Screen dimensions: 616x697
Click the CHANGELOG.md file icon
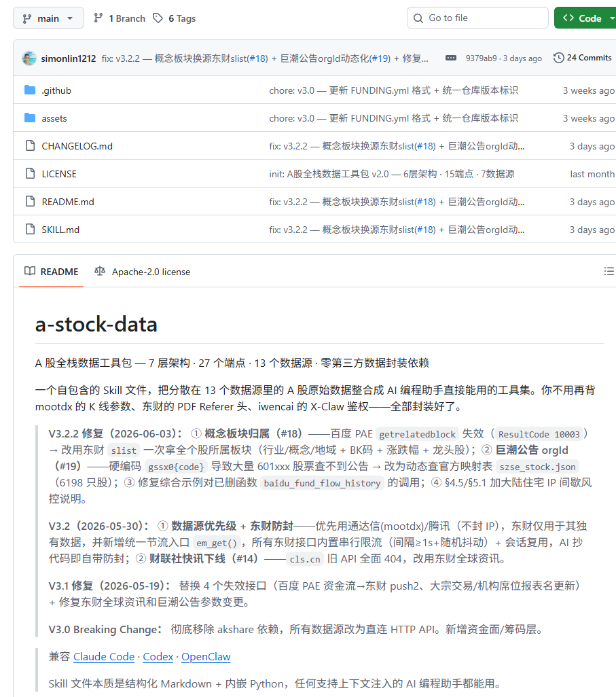[x=30, y=145]
